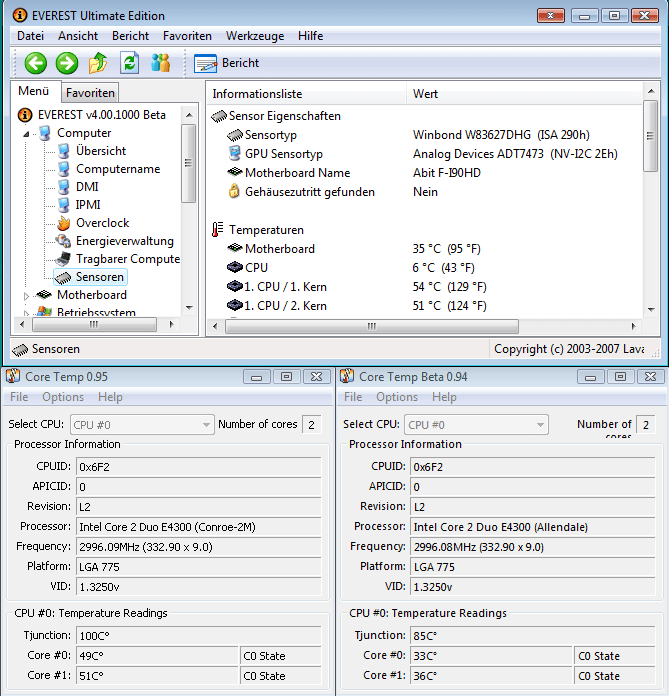Click scroll-right arrow of the info list
The height and width of the screenshot is (696, 669).
click(x=633, y=326)
